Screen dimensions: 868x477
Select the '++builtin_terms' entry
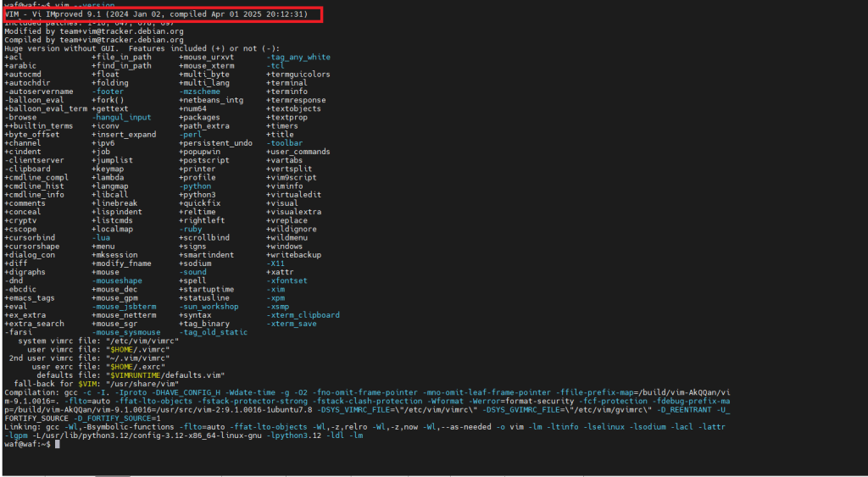[x=39, y=125]
